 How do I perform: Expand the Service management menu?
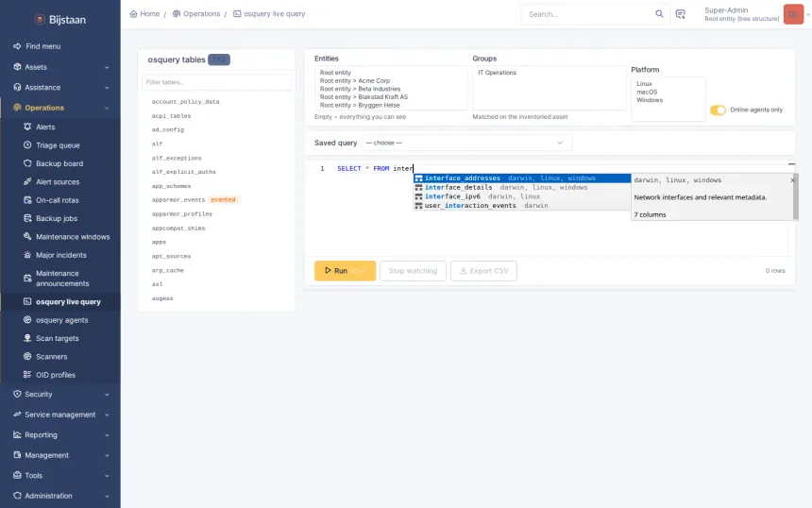point(107,415)
